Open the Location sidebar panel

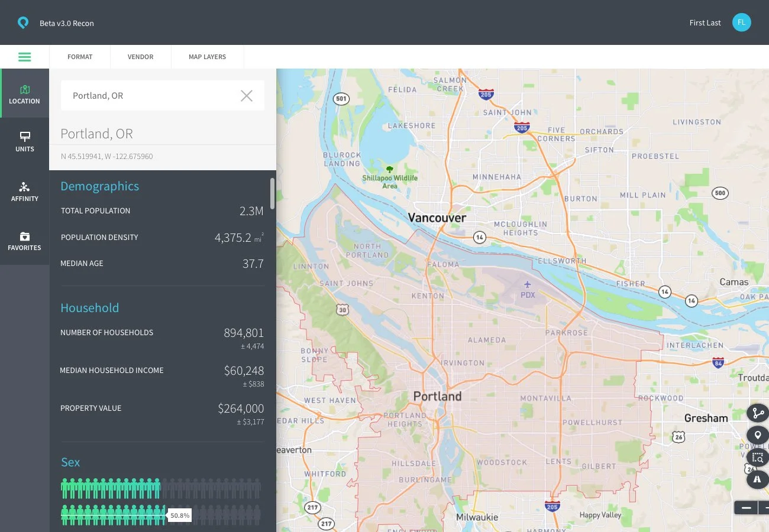tap(24, 93)
